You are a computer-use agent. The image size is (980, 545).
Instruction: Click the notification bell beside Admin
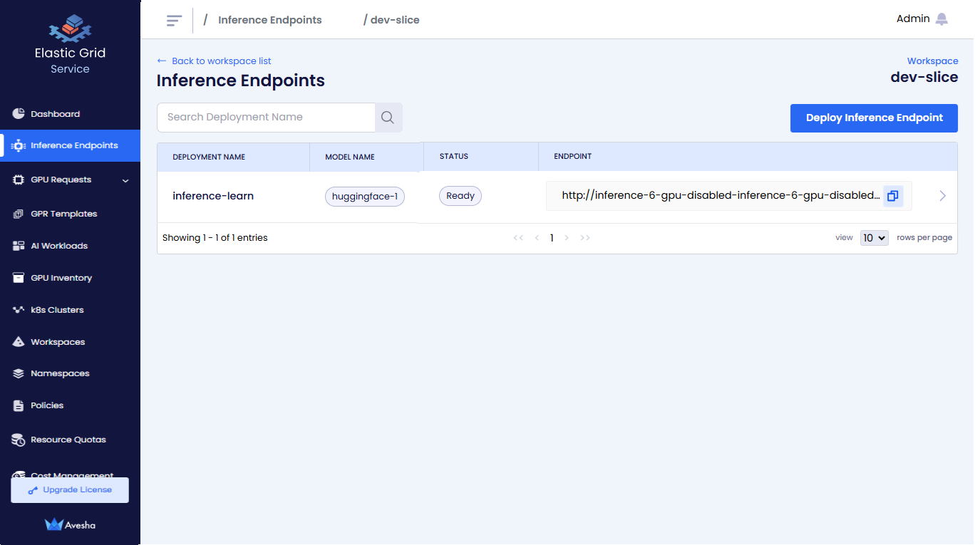click(x=942, y=19)
